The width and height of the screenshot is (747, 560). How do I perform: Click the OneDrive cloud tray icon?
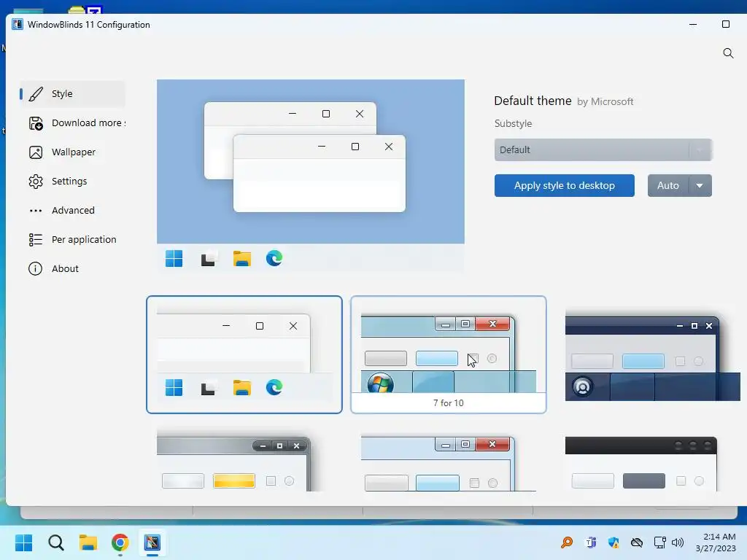pos(637,542)
